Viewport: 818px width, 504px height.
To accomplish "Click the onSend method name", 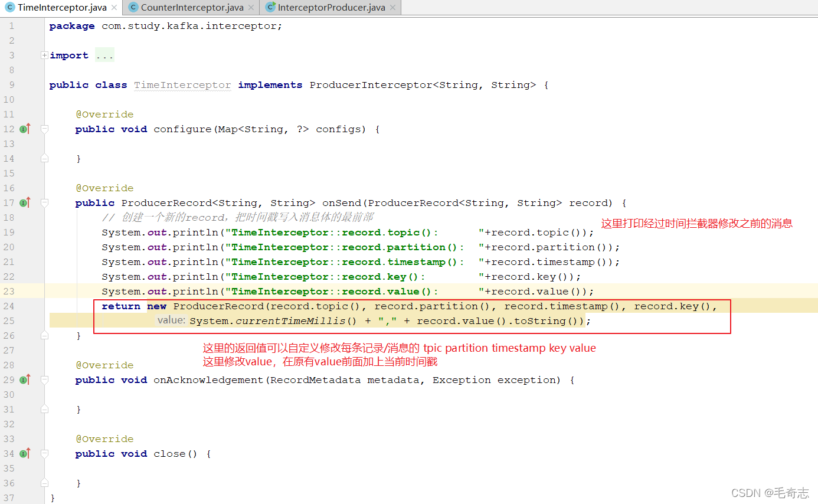I will coord(342,203).
